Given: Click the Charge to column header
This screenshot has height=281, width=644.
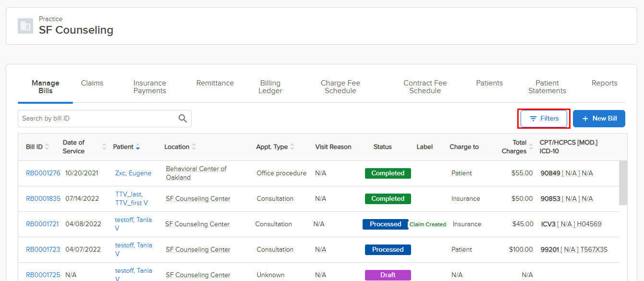Looking at the screenshot, I should pos(464,147).
